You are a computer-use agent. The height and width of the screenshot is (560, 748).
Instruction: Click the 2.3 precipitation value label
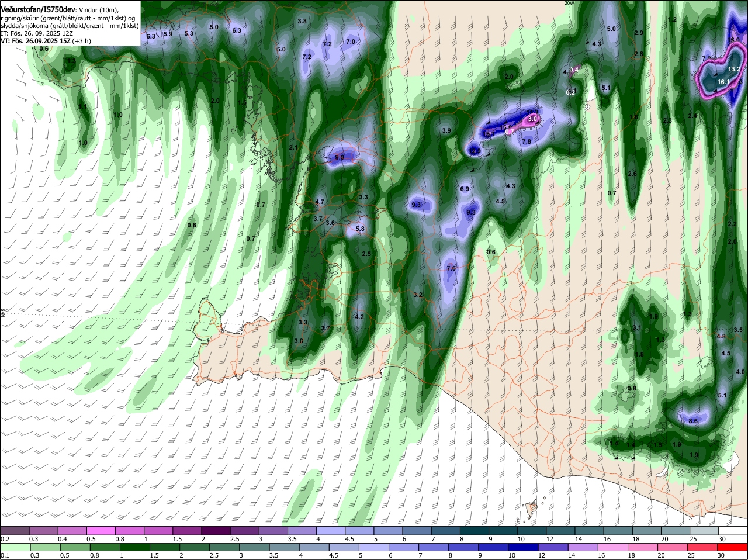pos(667,120)
